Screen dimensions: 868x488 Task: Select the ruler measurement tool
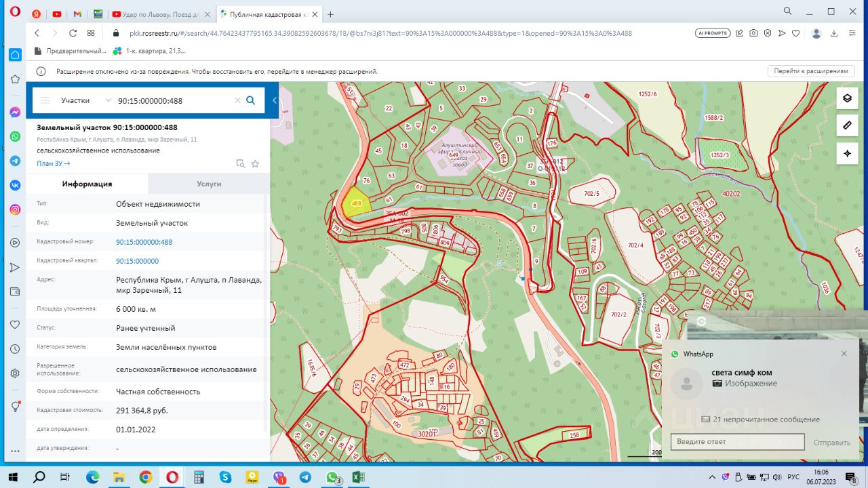click(847, 125)
